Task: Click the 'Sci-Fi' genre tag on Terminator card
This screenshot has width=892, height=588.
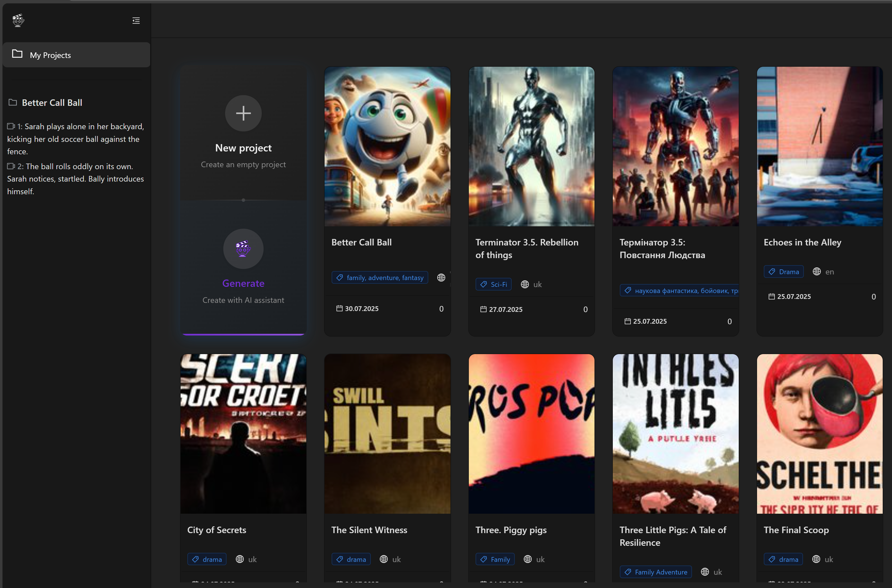Action: [493, 284]
